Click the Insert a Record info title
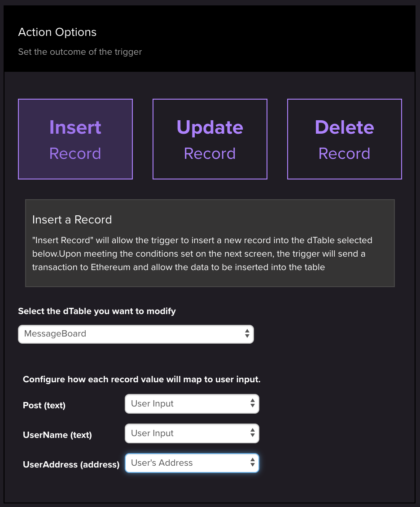The height and width of the screenshot is (507, 420). click(x=72, y=220)
